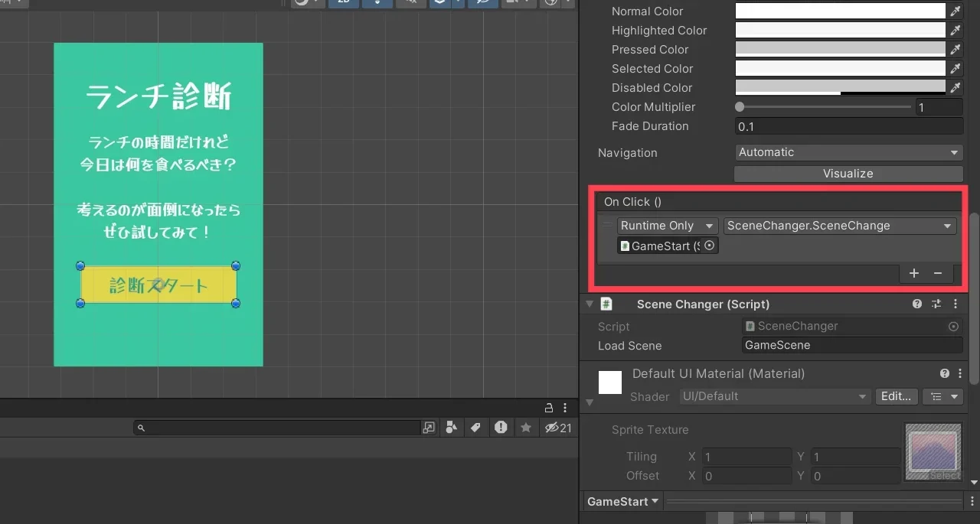The image size is (980, 524).
Task: Click the project search field
Action: 277,428
